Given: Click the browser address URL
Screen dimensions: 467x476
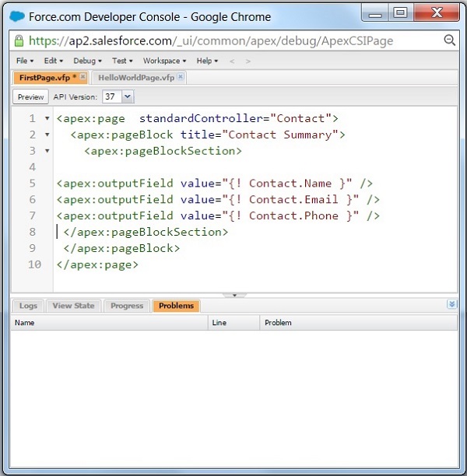Looking at the screenshot, I should [211, 40].
